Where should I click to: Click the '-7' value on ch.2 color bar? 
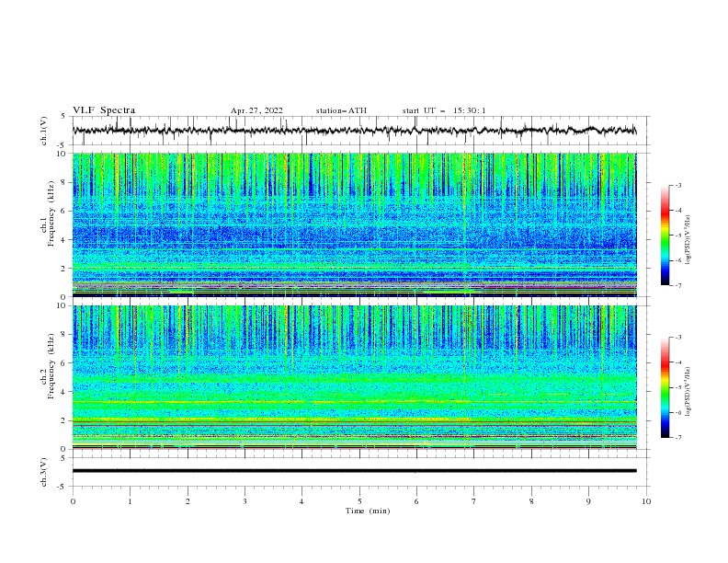[678, 437]
